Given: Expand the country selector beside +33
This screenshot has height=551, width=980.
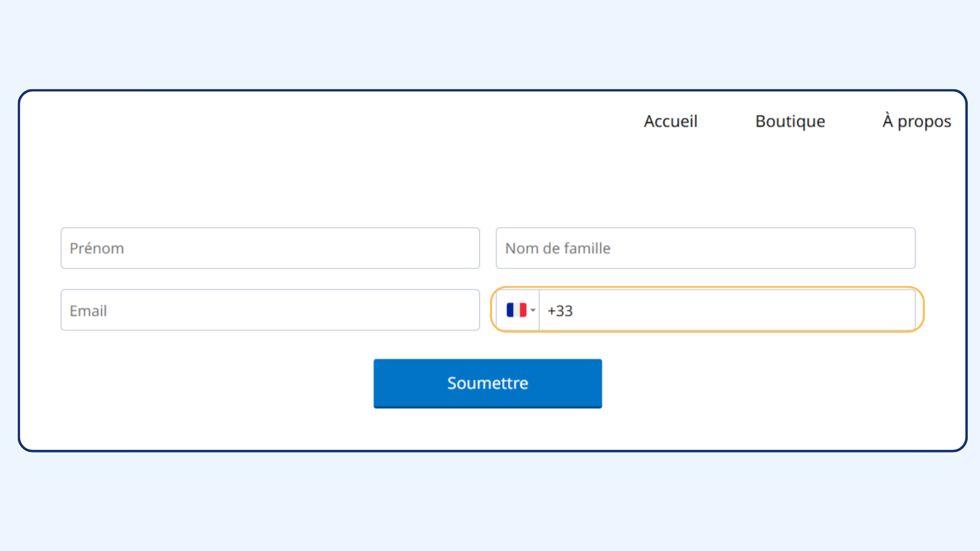Looking at the screenshot, I should pos(521,310).
